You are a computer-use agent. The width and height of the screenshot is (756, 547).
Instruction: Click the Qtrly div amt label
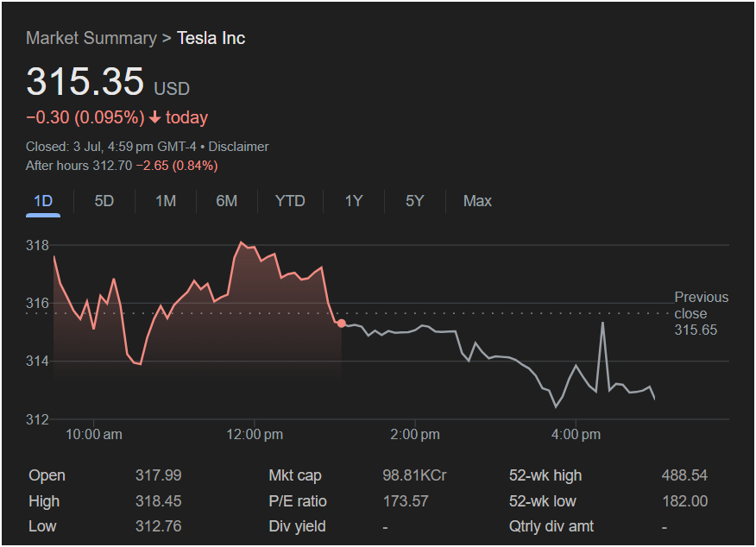(551, 526)
